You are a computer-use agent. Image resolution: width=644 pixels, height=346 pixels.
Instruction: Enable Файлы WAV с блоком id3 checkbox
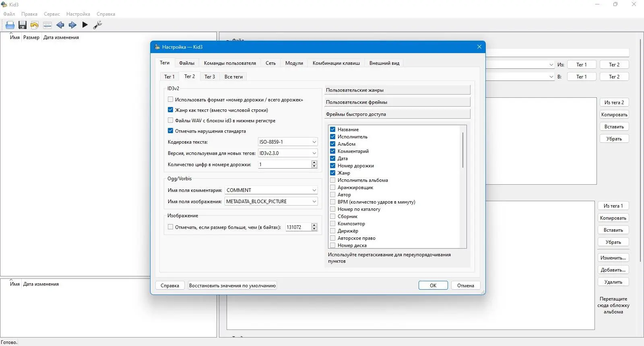171,120
